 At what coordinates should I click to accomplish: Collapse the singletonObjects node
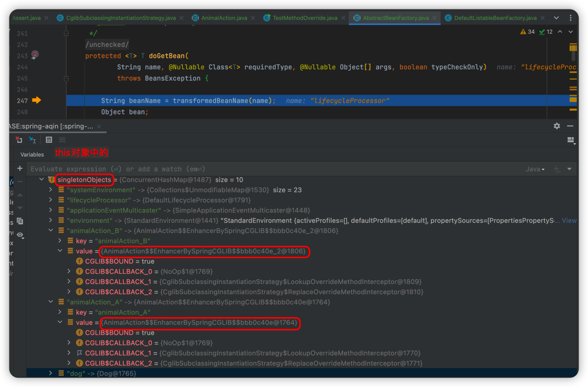(42, 180)
